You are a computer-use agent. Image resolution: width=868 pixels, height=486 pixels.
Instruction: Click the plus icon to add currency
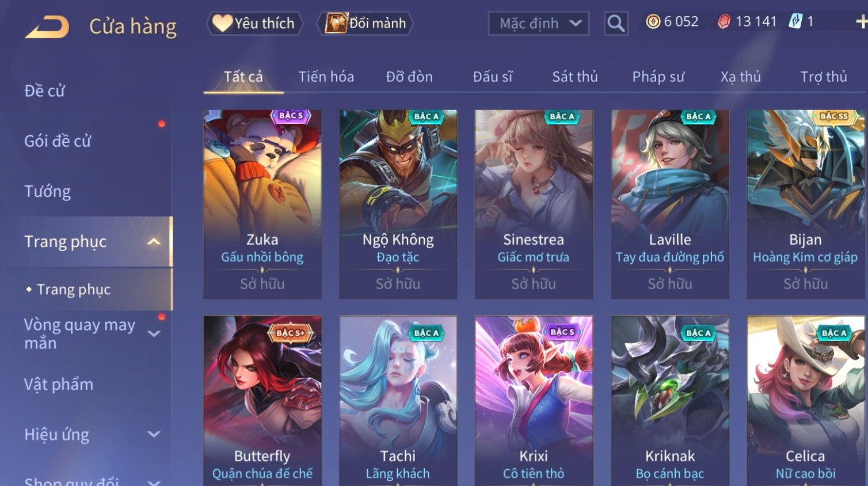click(862, 22)
